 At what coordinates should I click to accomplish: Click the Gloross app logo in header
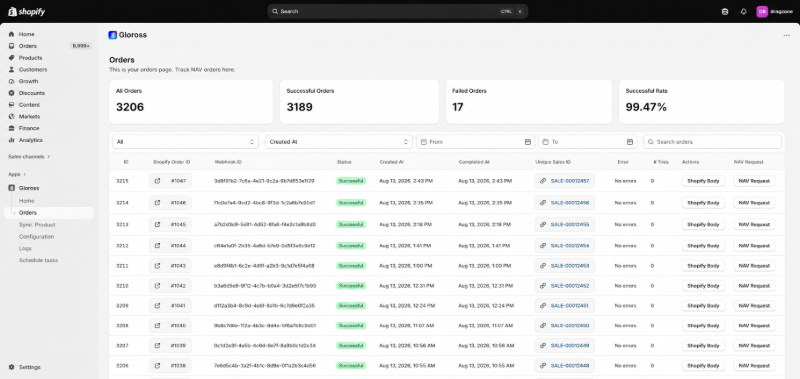pos(113,35)
